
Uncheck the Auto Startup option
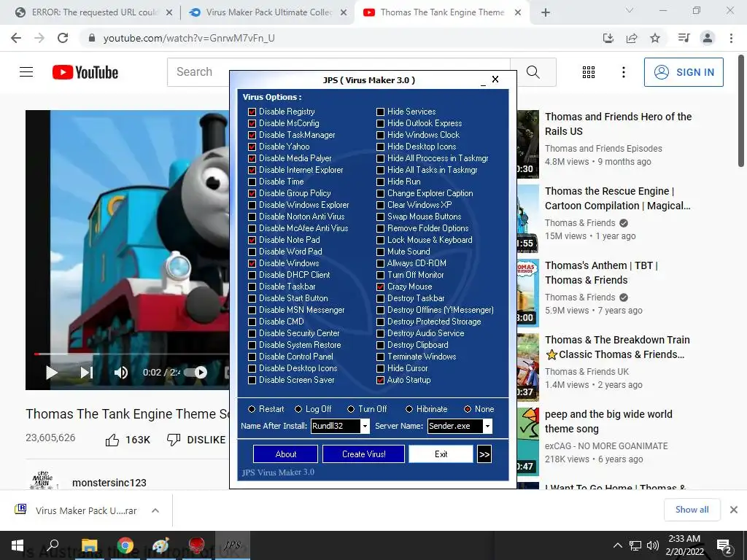click(x=380, y=380)
